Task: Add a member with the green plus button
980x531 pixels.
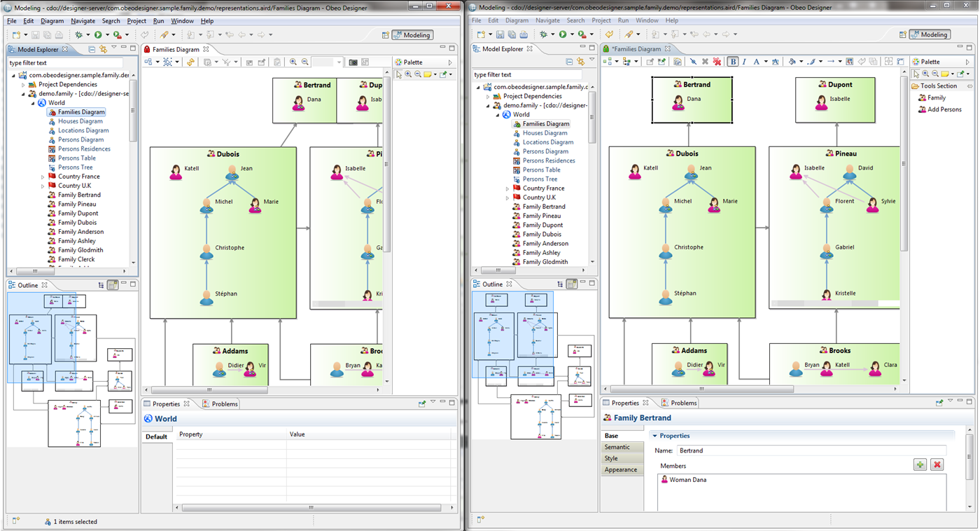Action: (x=920, y=465)
